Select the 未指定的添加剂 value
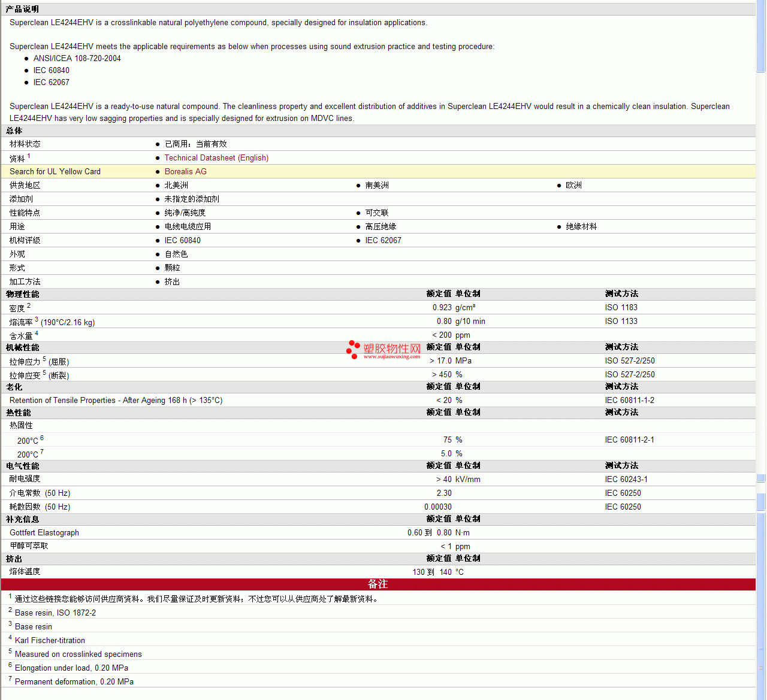 [192, 199]
